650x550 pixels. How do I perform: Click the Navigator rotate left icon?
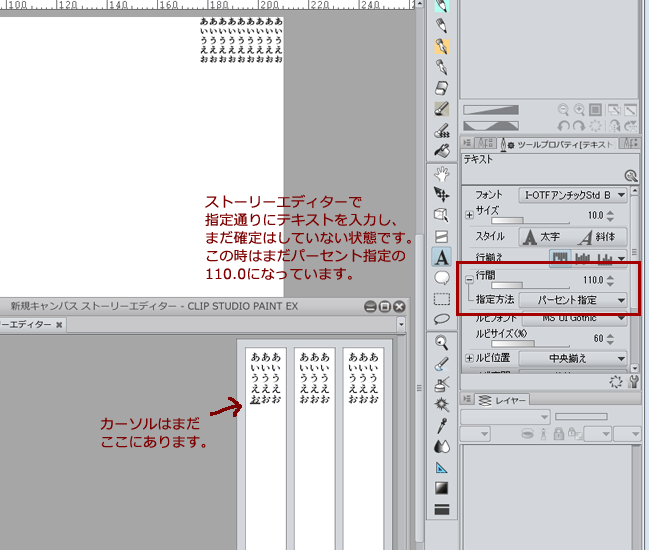point(563,126)
